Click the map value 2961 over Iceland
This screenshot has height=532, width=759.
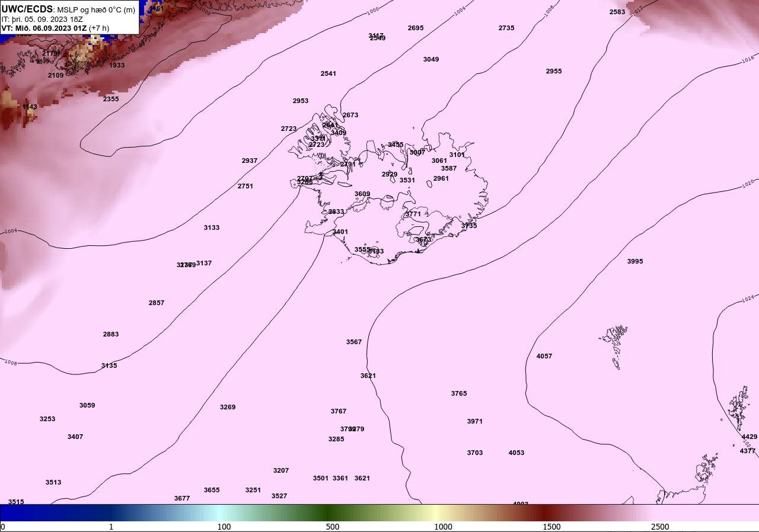click(x=441, y=178)
